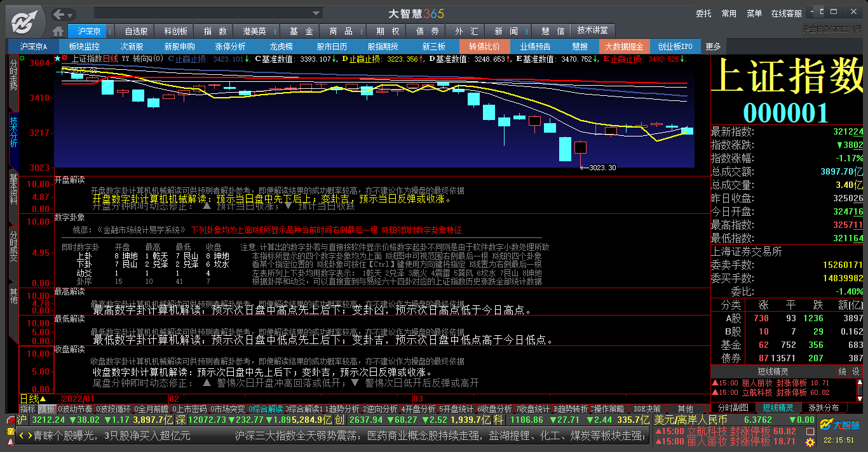The width and height of the screenshot is (868, 452).
Task: Open the 常用 menu
Action: pos(729,13)
